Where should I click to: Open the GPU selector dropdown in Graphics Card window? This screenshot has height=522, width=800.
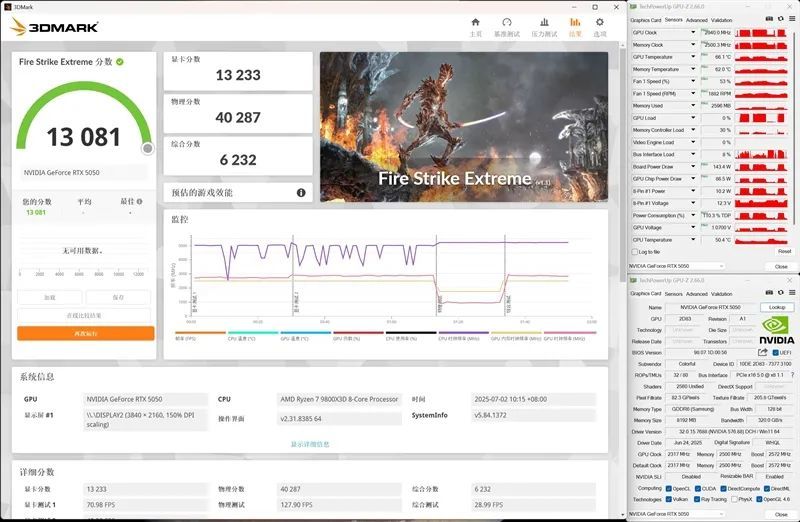[x=676, y=514]
